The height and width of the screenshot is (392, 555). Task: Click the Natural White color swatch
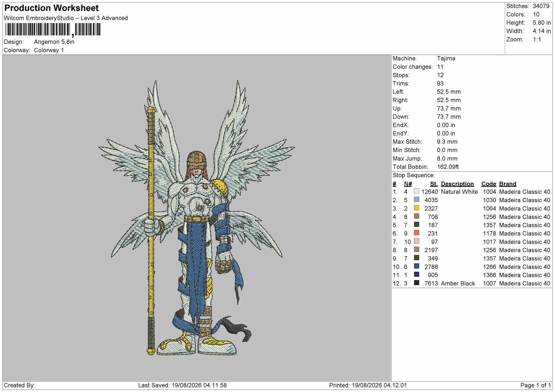point(416,191)
